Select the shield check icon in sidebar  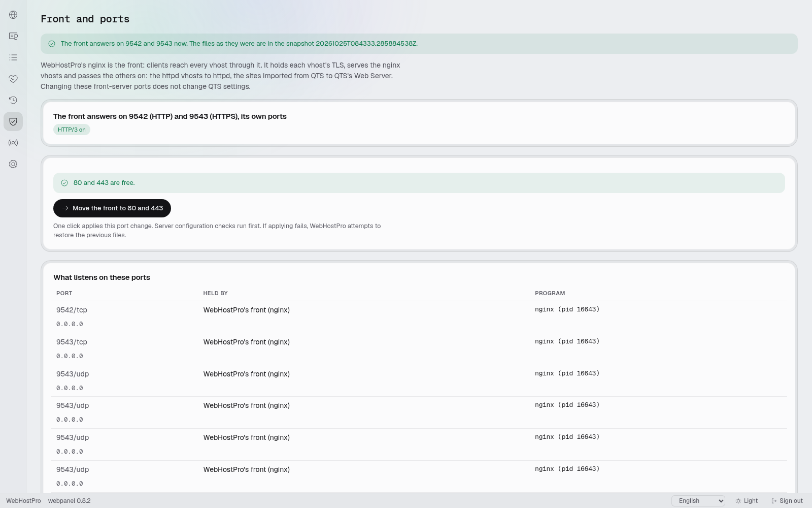point(13,121)
